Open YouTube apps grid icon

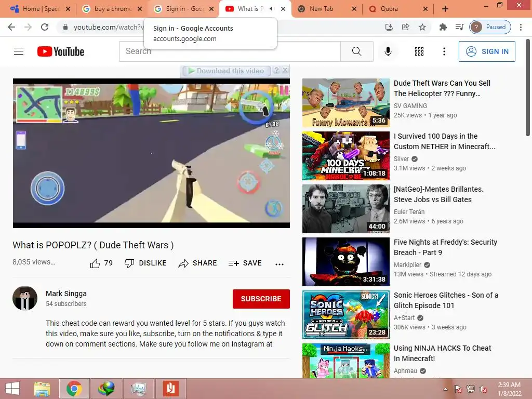click(x=419, y=51)
